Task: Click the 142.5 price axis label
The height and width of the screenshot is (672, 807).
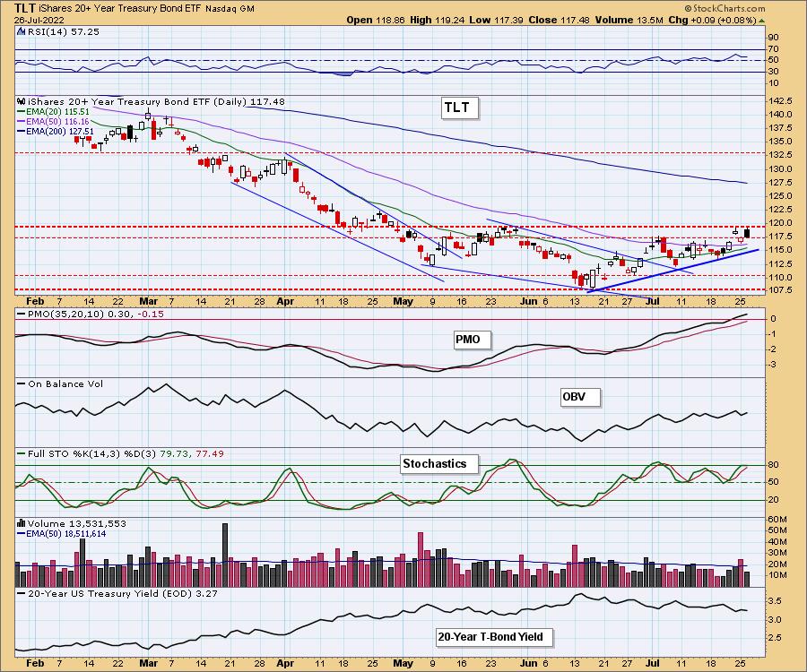Action: pos(781,101)
